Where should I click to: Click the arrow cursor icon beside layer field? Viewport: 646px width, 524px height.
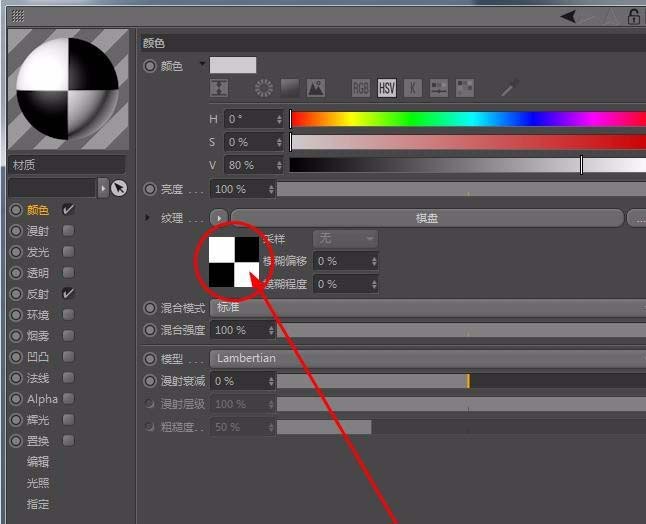point(119,188)
